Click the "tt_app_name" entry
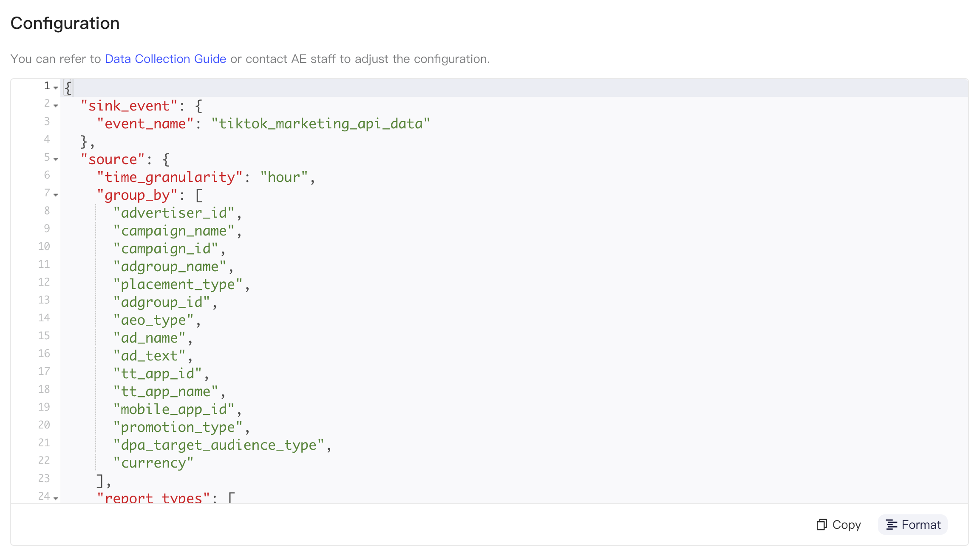This screenshot has width=980, height=556. tap(166, 391)
